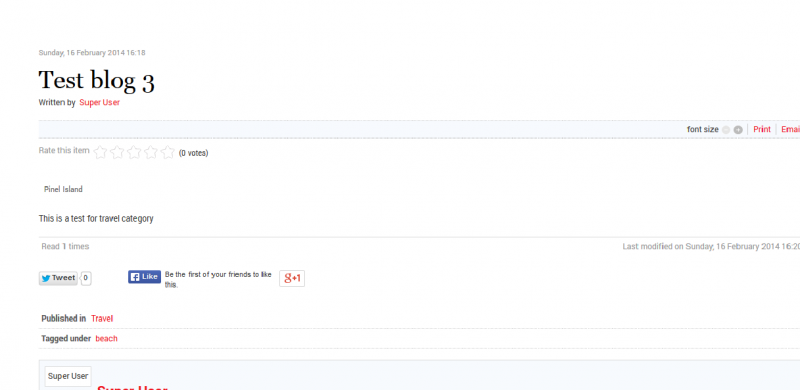Viewport: 800px width, 390px height.
Task: Click the 'Read 1 times' text
Action: pyautogui.click(x=65, y=247)
